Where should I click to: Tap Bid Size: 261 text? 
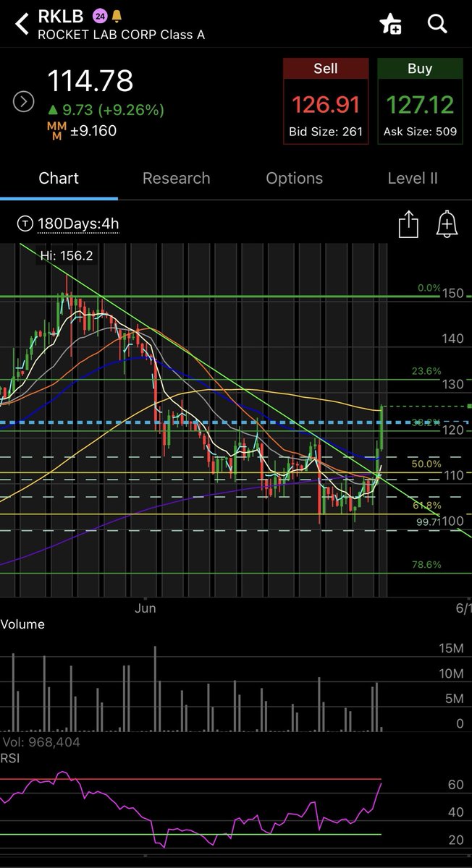[326, 132]
